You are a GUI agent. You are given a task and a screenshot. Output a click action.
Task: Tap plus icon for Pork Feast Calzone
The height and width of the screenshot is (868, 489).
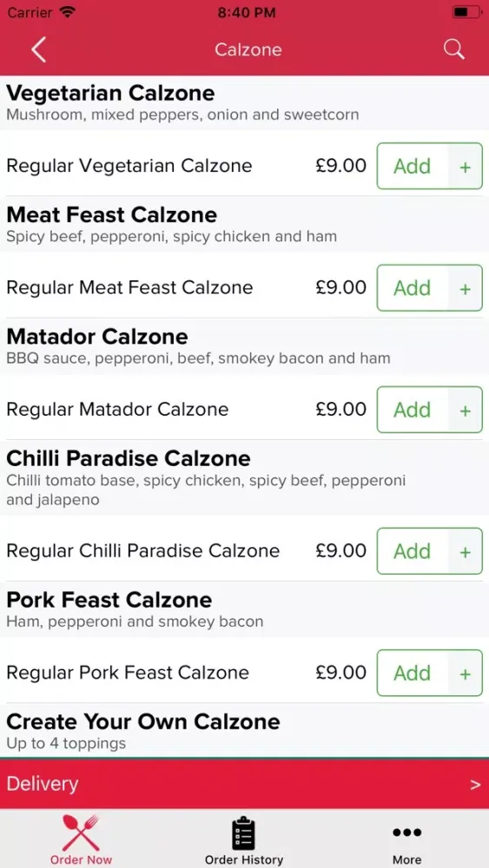click(466, 674)
